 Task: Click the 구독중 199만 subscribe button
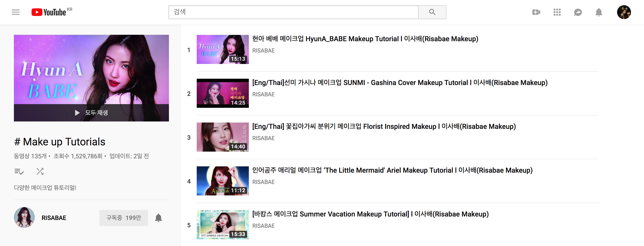point(124,218)
